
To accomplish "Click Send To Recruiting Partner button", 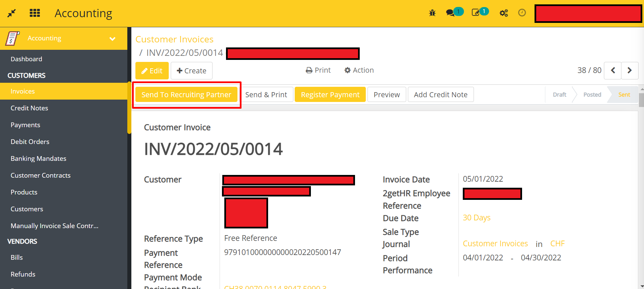I will [186, 95].
